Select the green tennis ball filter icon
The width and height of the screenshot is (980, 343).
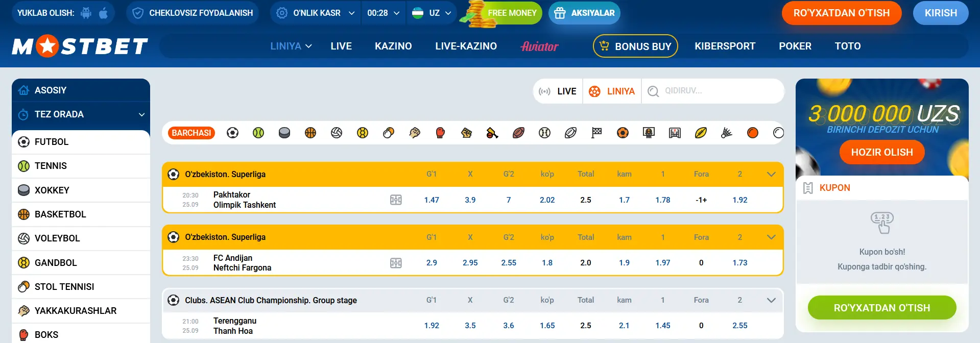[258, 133]
